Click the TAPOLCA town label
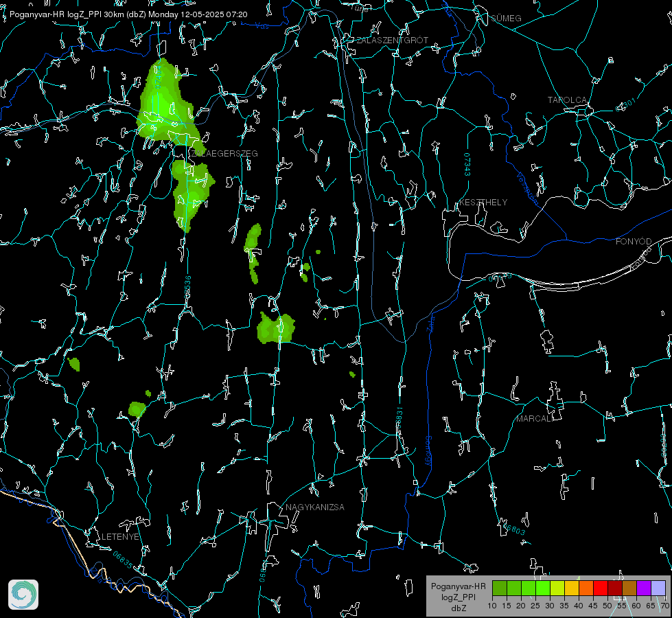Image resolution: width=672 pixels, height=618 pixels. (567, 100)
